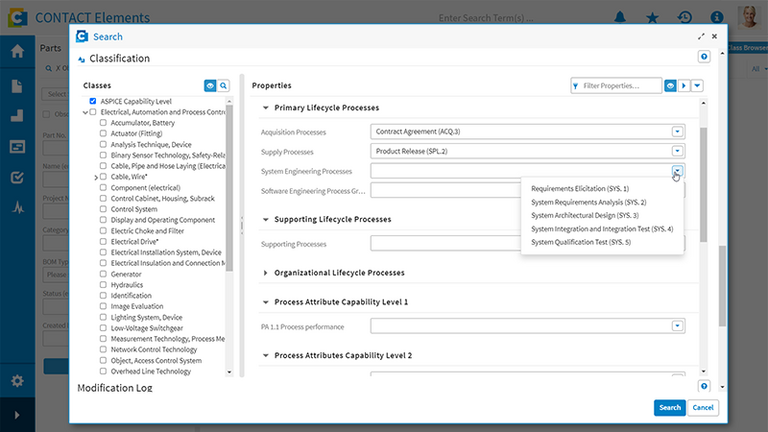Screen dimensions: 768x432
Task: Check the Low-Voltage Switchgear checkbox
Action: click(x=103, y=328)
